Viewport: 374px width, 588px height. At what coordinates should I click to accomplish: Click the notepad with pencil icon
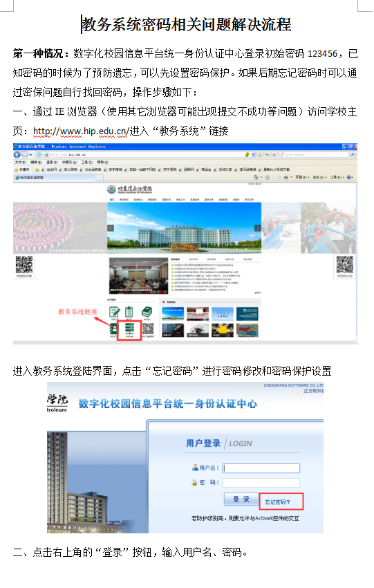pyautogui.click(x=114, y=311)
